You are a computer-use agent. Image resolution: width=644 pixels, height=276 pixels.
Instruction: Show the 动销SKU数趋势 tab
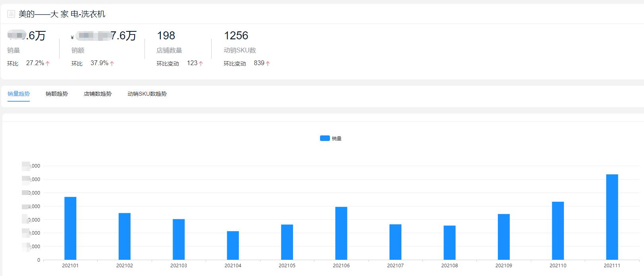pyautogui.click(x=147, y=94)
